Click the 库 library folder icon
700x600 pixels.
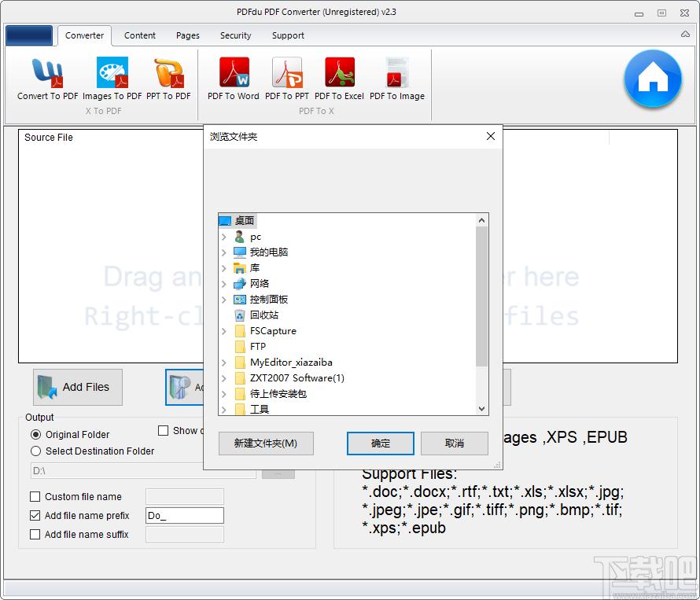pyautogui.click(x=240, y=268)
